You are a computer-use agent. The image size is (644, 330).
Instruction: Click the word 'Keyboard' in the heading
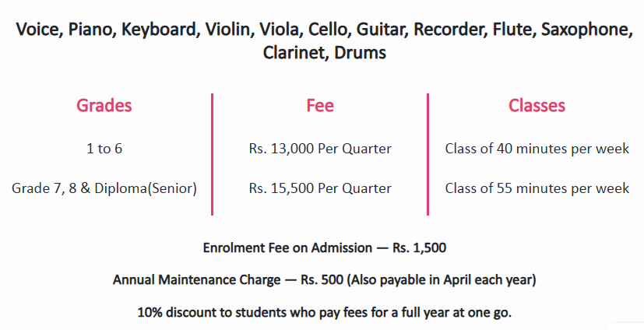(162, 30)
